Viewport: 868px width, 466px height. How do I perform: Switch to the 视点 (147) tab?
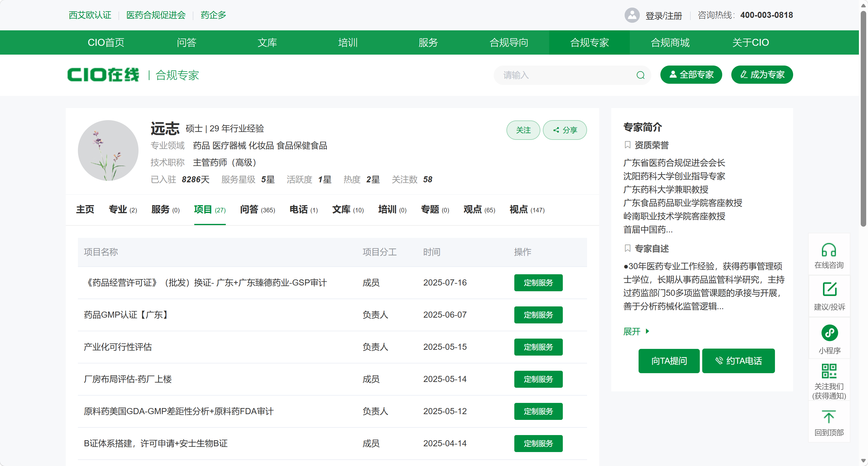(526, 209)
